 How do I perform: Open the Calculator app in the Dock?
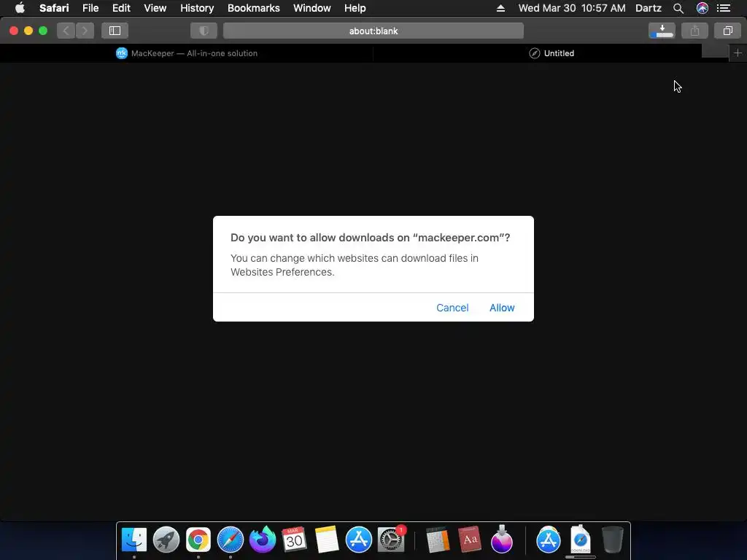click(x=438, y=540)
